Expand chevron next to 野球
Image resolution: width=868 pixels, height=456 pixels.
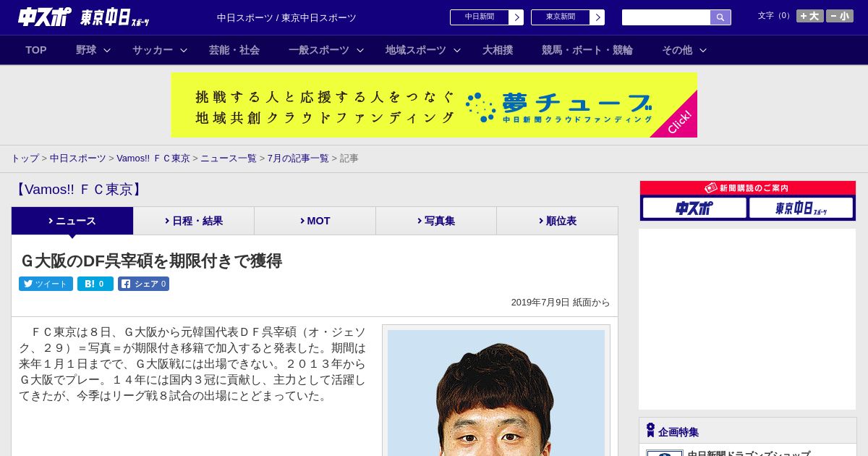click(107, 50)
